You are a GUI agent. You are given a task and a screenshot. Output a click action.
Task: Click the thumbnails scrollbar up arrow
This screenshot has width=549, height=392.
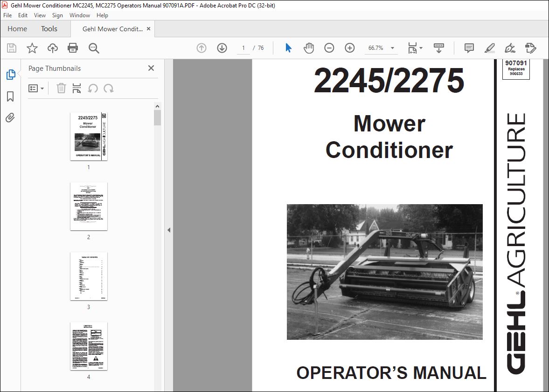tap(157, 106)
